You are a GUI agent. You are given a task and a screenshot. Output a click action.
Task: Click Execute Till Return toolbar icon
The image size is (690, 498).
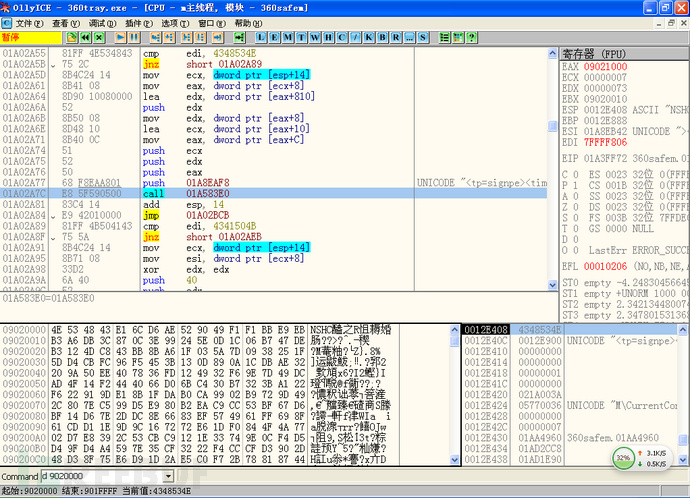(217, 37)
